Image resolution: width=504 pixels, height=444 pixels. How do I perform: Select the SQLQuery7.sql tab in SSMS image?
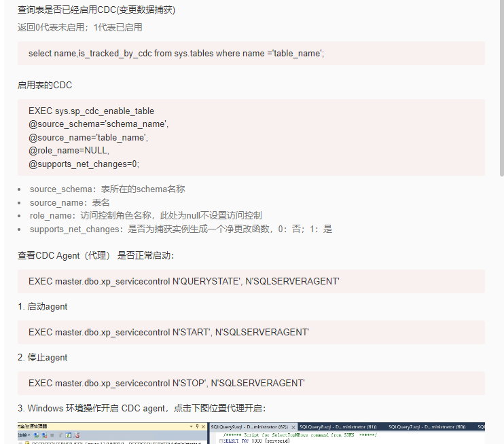pyautogui.click(x=427, y=427)
